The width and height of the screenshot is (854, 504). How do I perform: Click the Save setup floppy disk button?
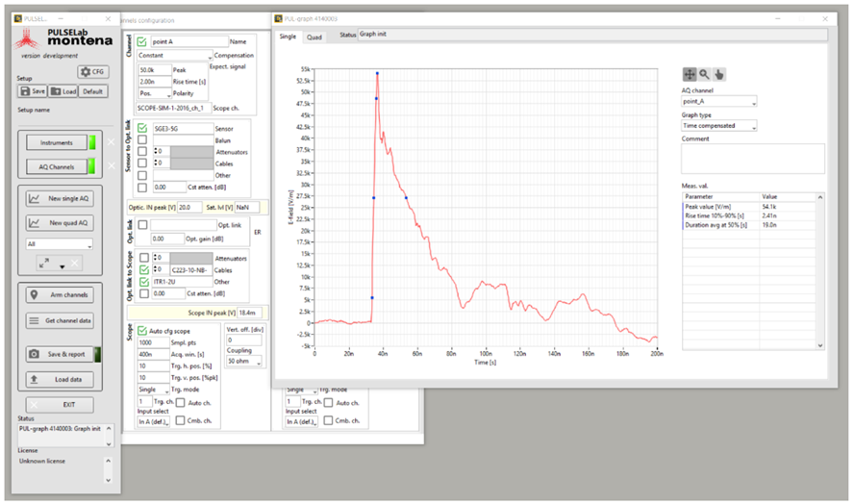33,91
